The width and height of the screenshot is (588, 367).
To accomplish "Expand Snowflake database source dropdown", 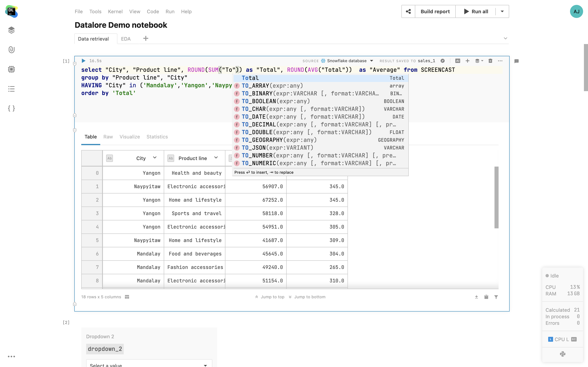I will coord(372,61).
